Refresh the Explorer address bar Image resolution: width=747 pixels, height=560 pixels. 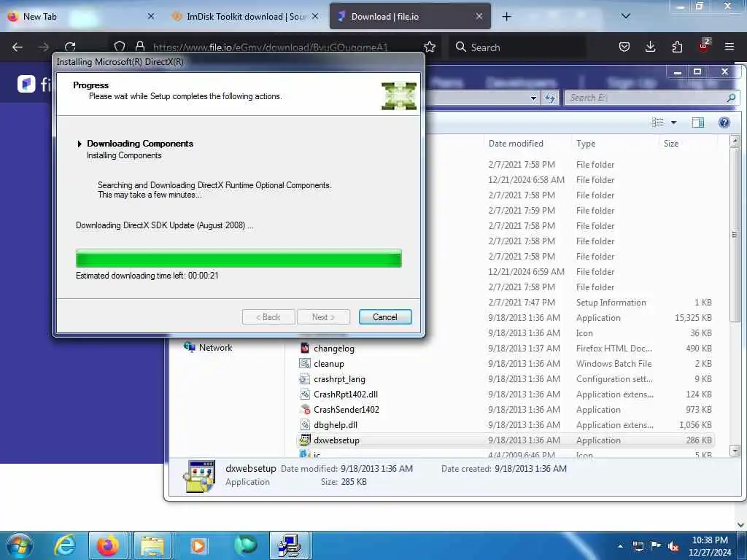(x=550, y=98)
